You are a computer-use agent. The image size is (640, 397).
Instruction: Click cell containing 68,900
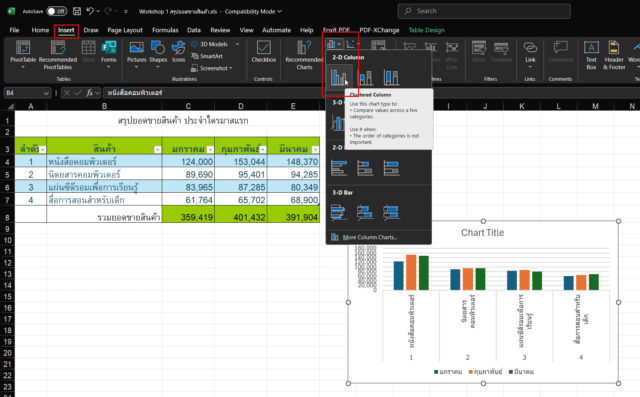pyautogui.click(x=293, y=200)
